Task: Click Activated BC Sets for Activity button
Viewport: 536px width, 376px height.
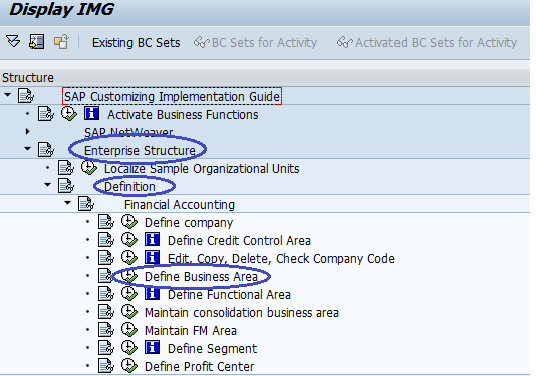Action: 427,43
